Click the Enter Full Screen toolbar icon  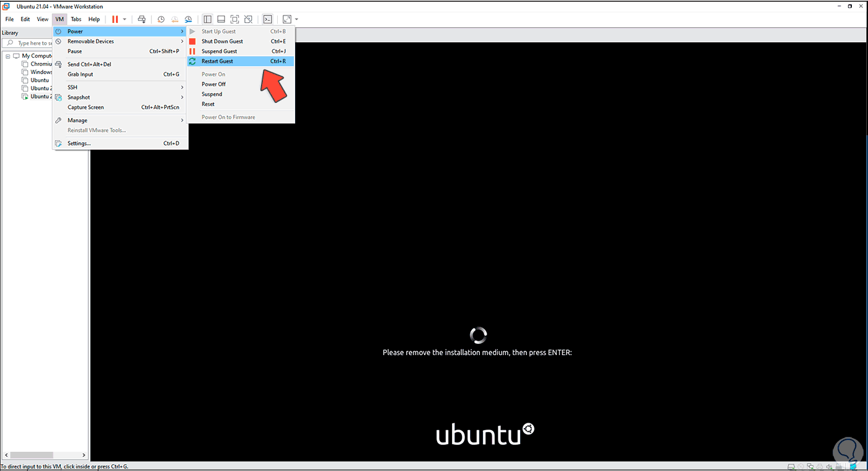tap(235, 19)
